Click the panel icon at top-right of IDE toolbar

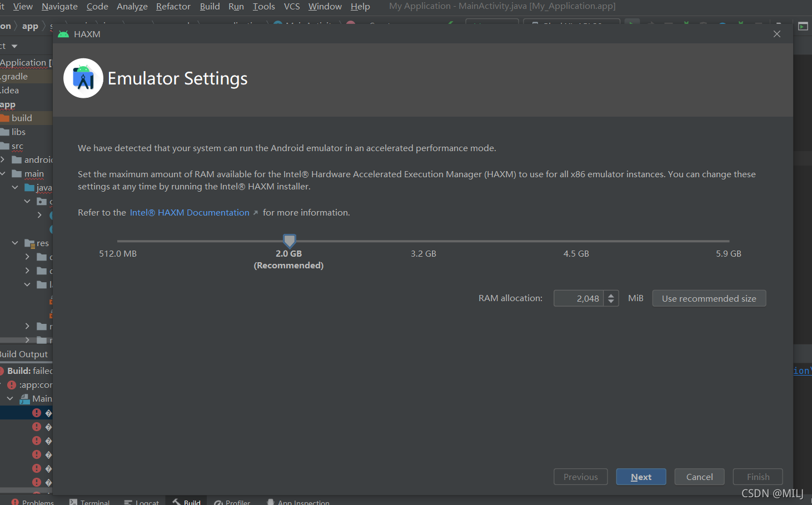(803, 26)
